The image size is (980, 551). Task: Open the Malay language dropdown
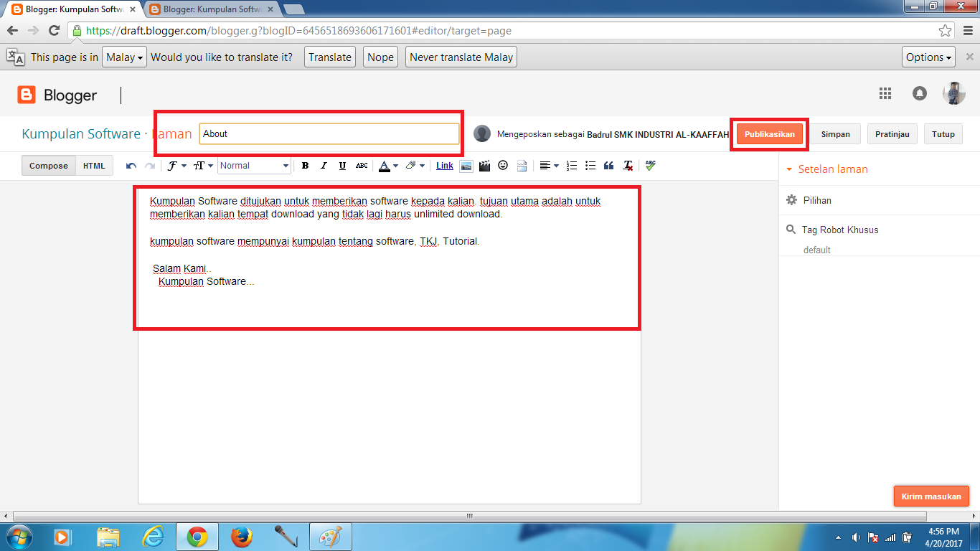click(x=125, y=57)
